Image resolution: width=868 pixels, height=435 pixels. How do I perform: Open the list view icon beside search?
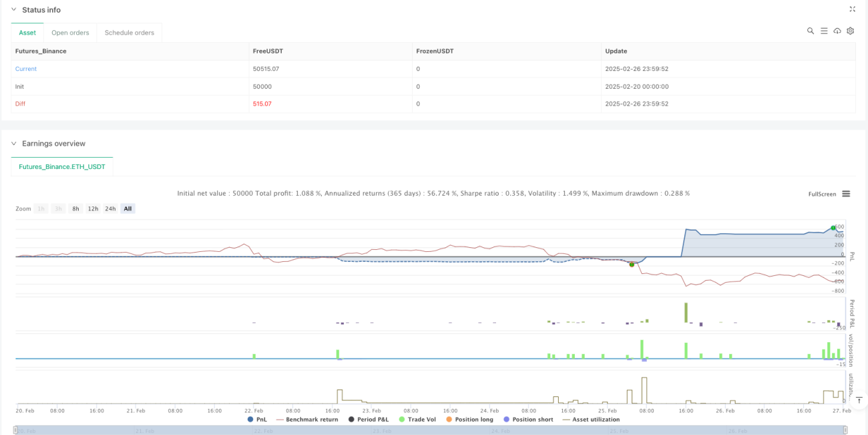pyautogui.click(x=824, y=31)
